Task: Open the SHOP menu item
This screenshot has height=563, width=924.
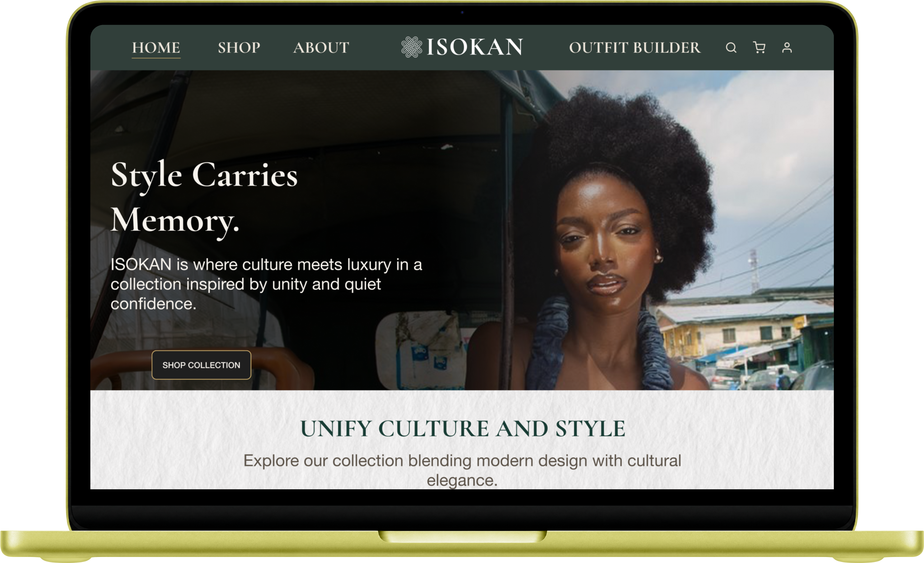Action: (239, 47)
